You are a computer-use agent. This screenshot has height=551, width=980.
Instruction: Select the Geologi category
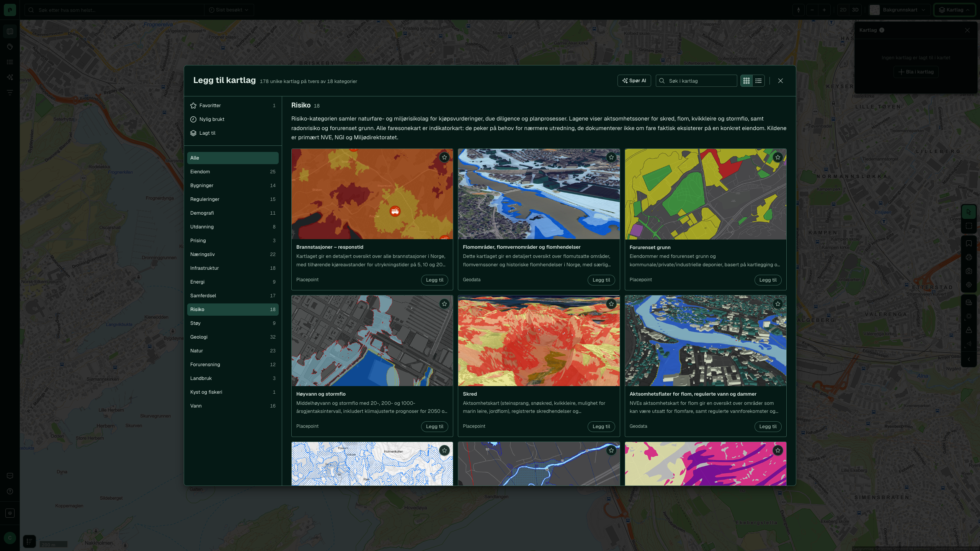tap(233, 337)
